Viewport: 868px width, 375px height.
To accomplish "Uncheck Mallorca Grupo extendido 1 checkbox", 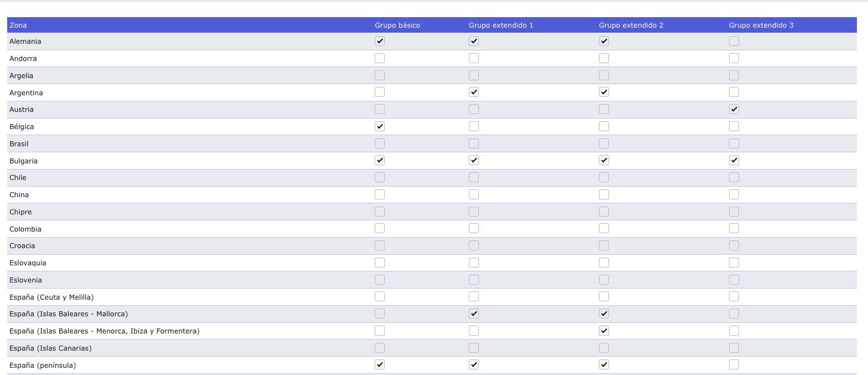I will tap(474, 314).
